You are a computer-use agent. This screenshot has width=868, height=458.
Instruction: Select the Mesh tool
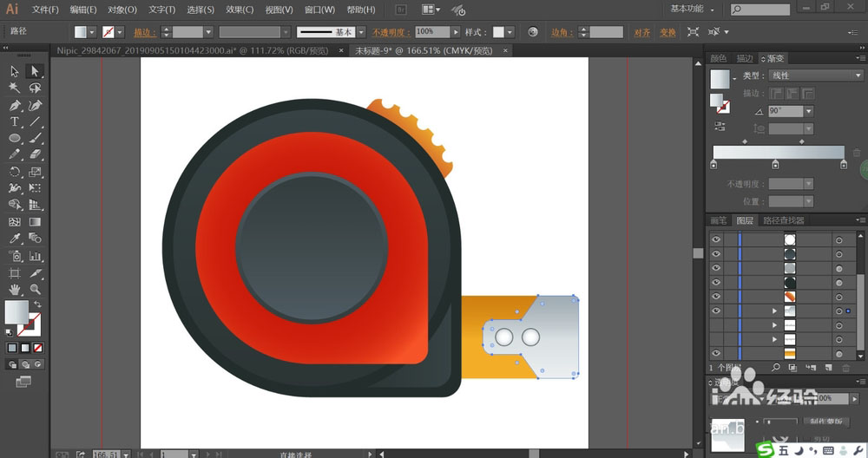coord(15,222)
